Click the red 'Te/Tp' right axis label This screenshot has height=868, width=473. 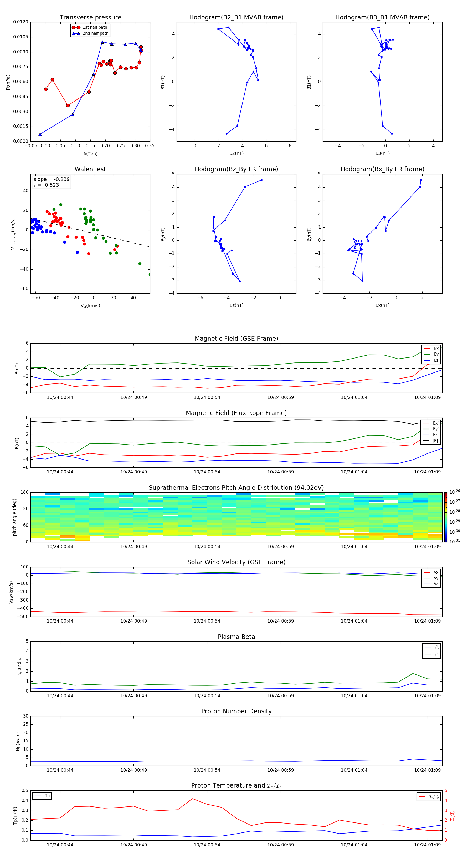point(453,815)
